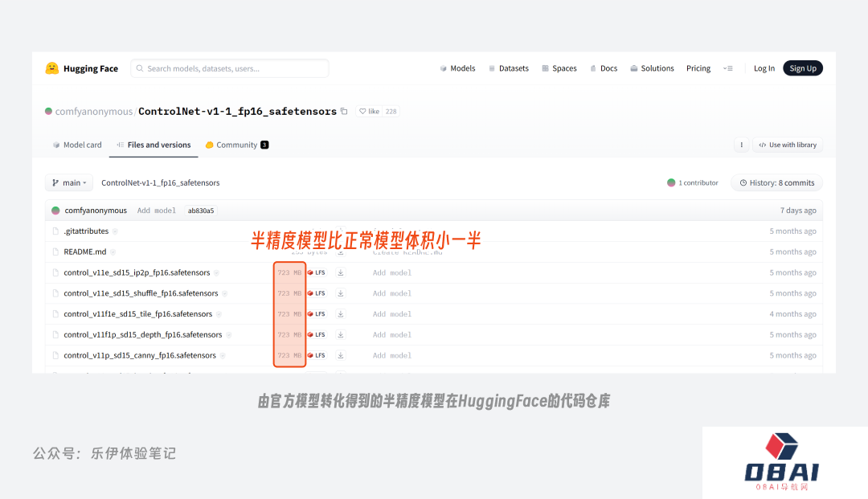Click the file icon beside README.md

pyautogui.click(x=55, y=252)
